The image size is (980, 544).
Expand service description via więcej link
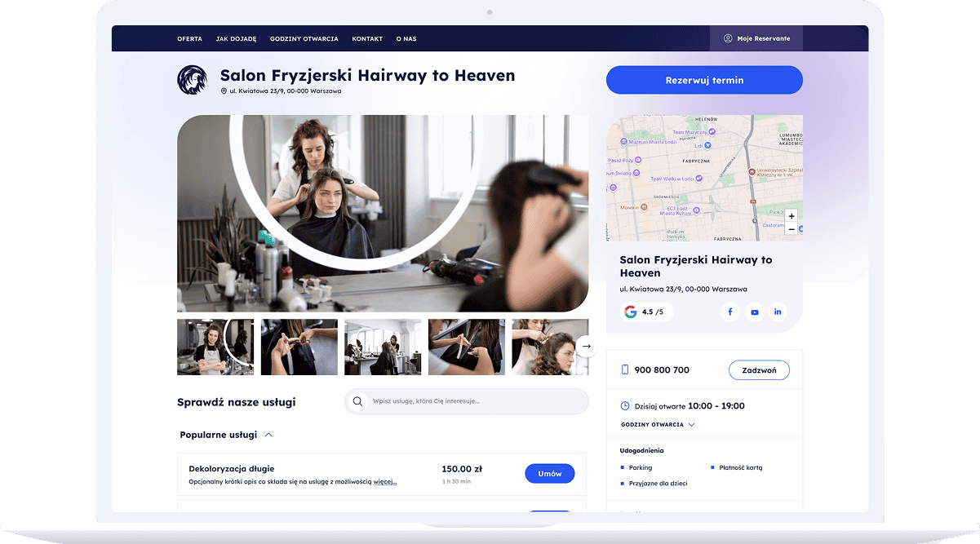385,481
